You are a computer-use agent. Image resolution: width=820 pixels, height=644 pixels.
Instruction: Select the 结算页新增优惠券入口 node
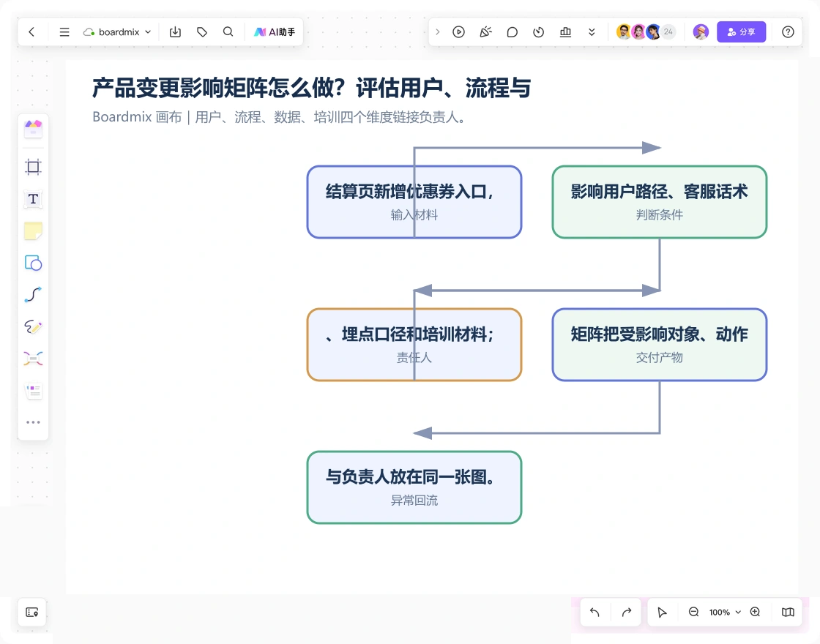coord(414,202)
